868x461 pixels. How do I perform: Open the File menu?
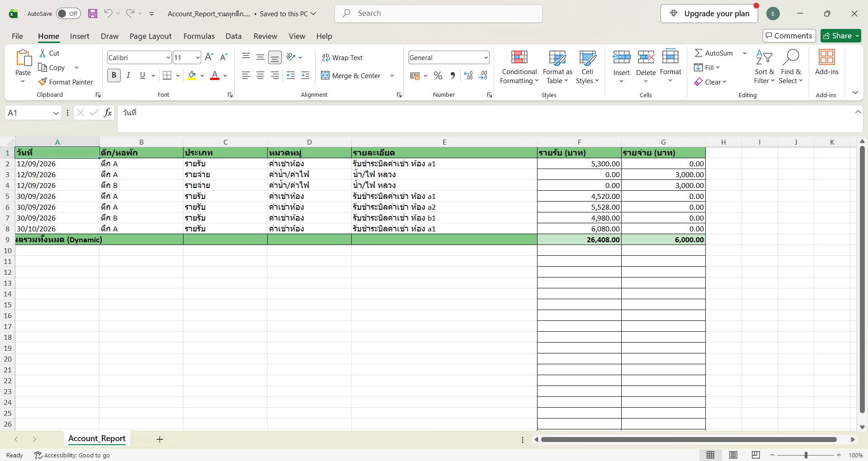(x=17, y=36)
